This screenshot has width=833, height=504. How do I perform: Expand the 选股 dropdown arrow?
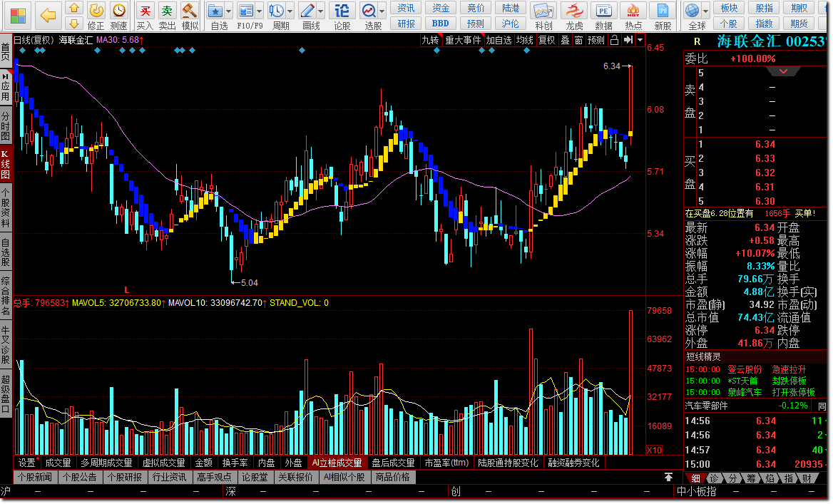[382, 11]
